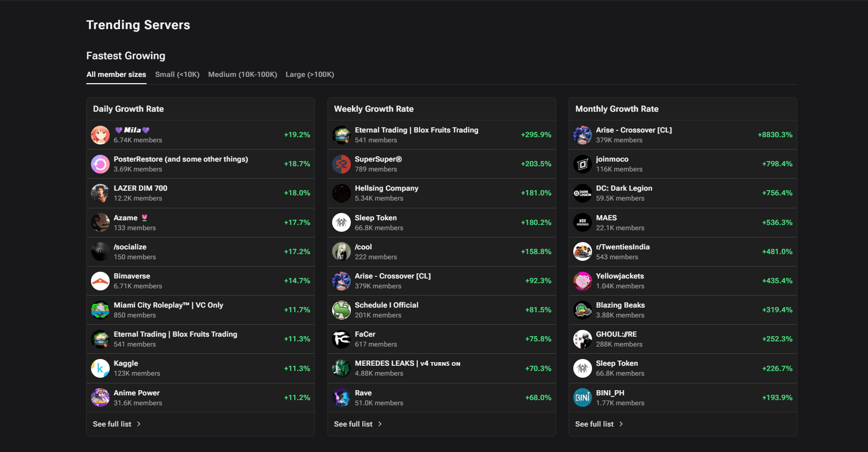The height and width of the screenshot is (452, 868).
Task: Open the LAZER DIM 700 server name
Action: pos(140,188)
